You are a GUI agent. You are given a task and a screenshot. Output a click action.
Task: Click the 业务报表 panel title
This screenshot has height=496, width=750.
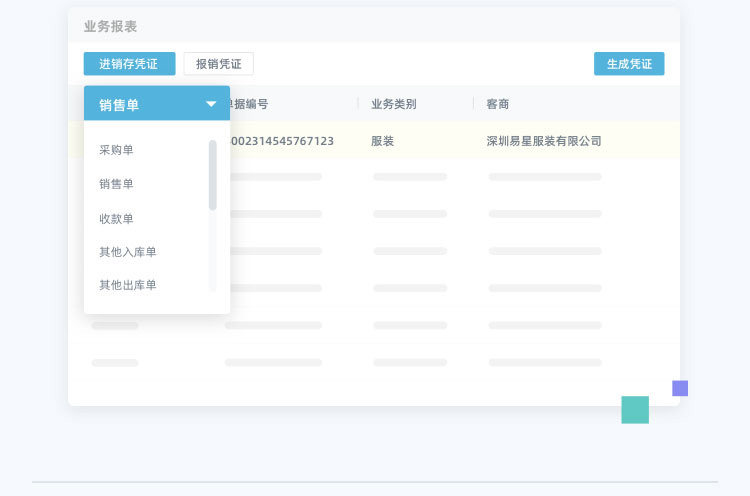pyautogui.click(x=110, y=26)
